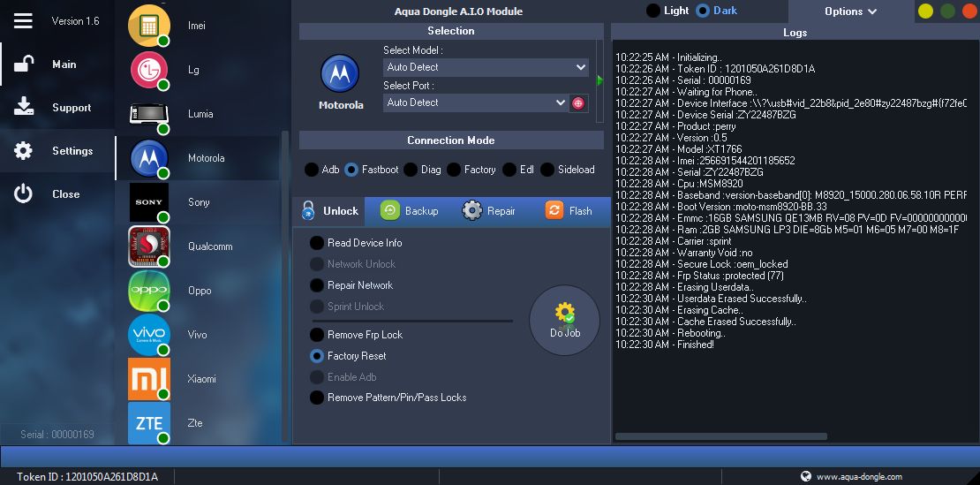Viewport: 980px width, 485px height.
Task: Click the Version 1.6 label
Action: point(76,20)
